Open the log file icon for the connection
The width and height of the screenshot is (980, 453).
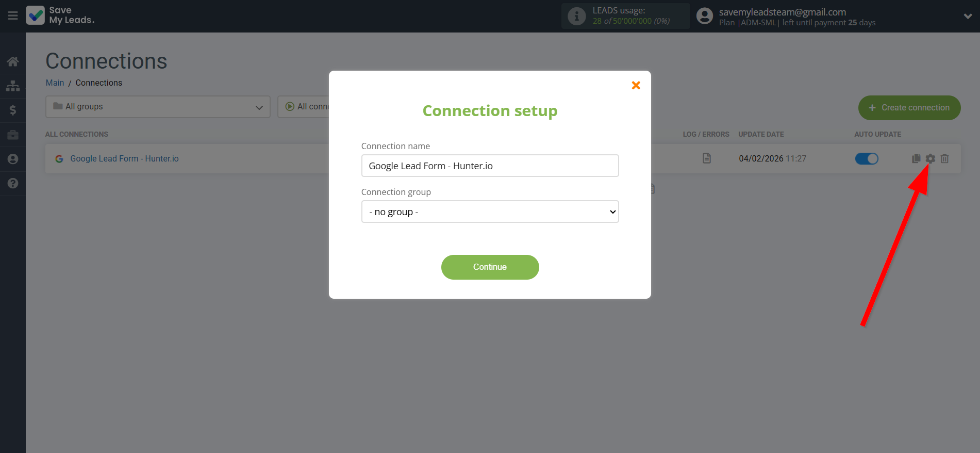click(x=707, y=158)
